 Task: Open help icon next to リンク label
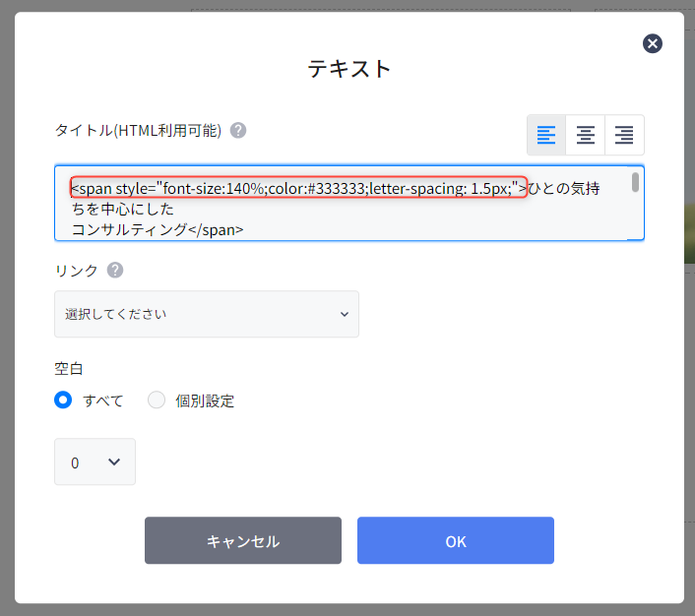coord(115,270)
